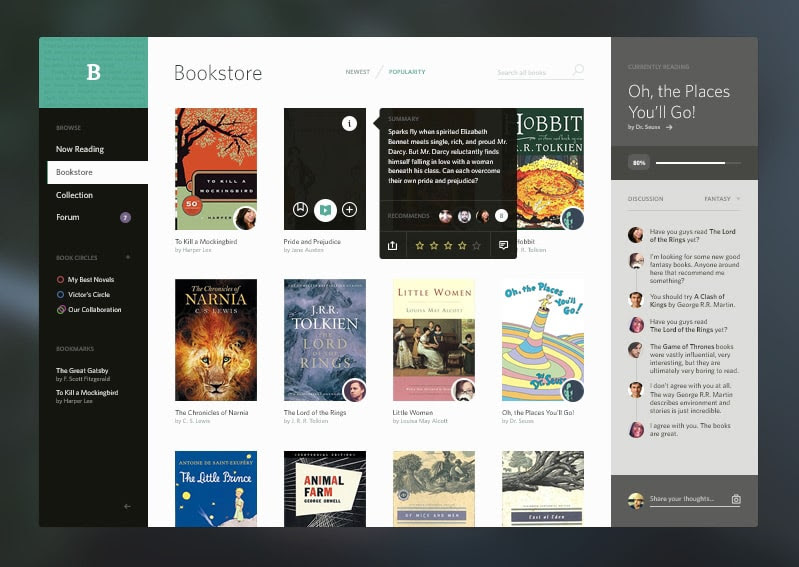Click the My Best Novels circle icon
The image size is (799, 567).
point(60,279)
